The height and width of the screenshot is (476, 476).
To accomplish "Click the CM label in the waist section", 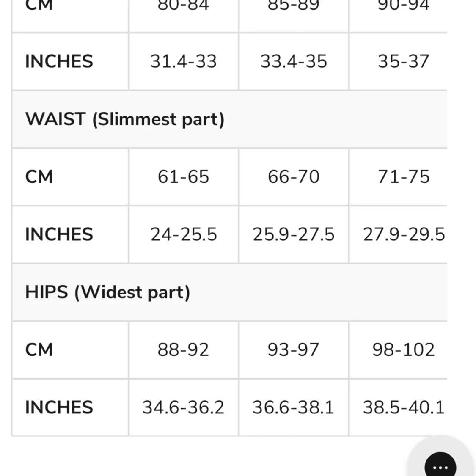I will tap(39, 177).
